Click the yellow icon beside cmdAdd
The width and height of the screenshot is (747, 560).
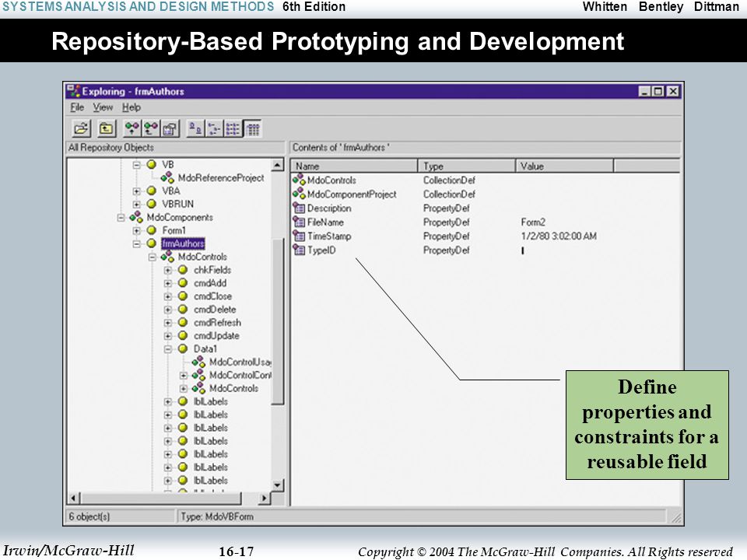[x=182, y=283]
